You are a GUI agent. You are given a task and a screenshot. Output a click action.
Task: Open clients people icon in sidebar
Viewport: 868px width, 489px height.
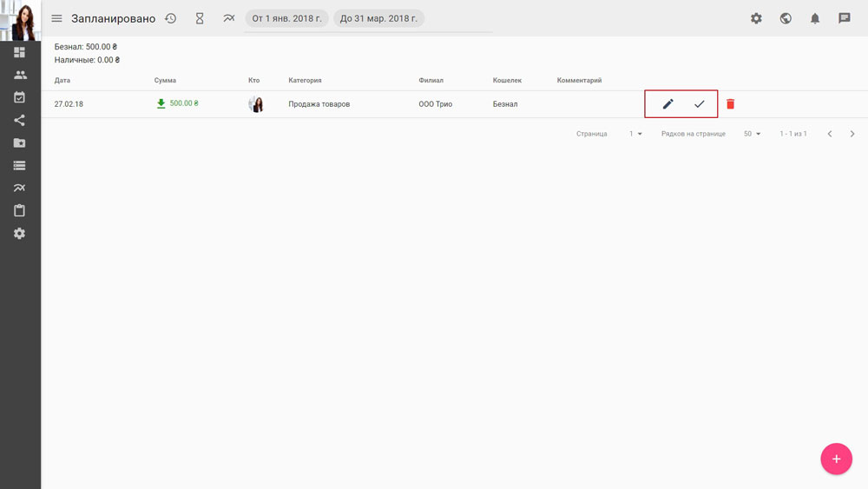point(20,75)
